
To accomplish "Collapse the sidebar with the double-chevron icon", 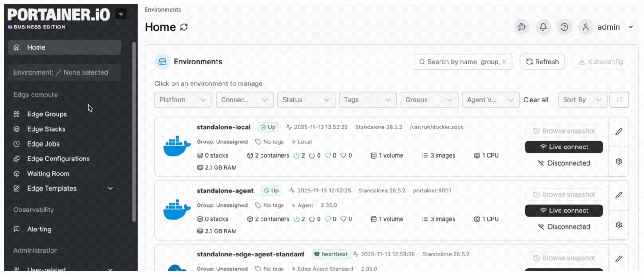I will point(121,14).
